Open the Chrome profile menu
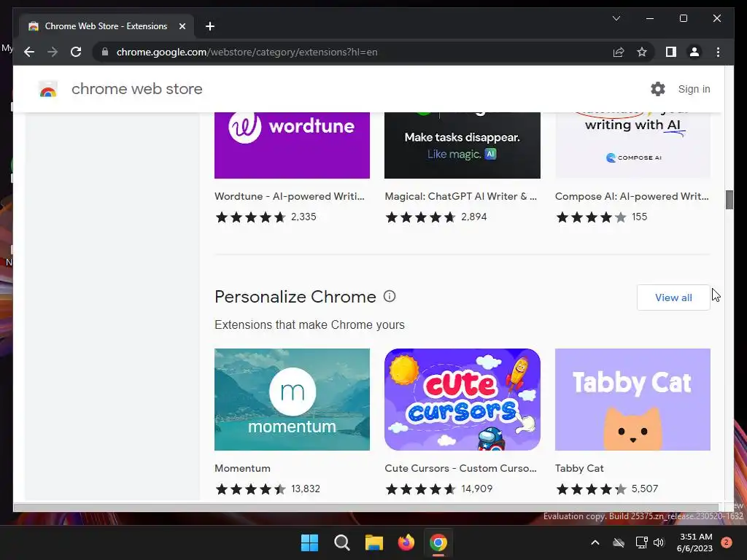 (x=694, y=52)
